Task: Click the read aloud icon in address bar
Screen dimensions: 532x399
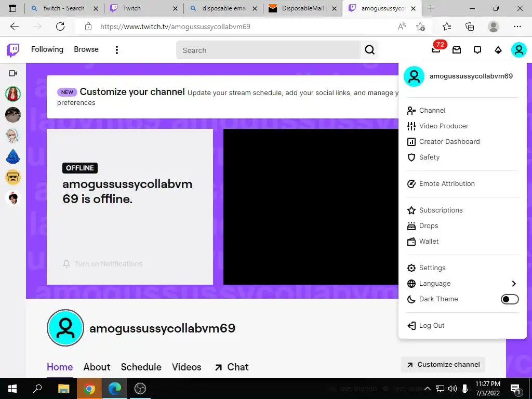Action: point(402,26)
